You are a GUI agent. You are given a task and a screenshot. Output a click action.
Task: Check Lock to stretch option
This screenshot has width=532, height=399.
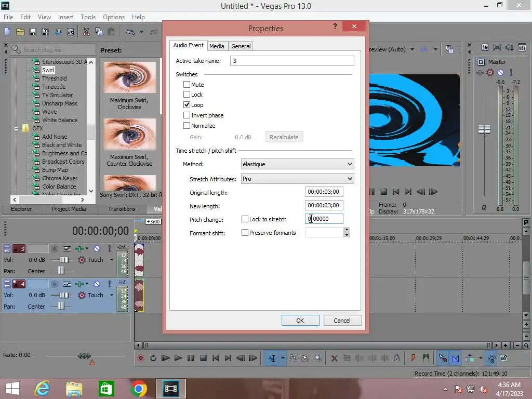click(x=245, y=219)
